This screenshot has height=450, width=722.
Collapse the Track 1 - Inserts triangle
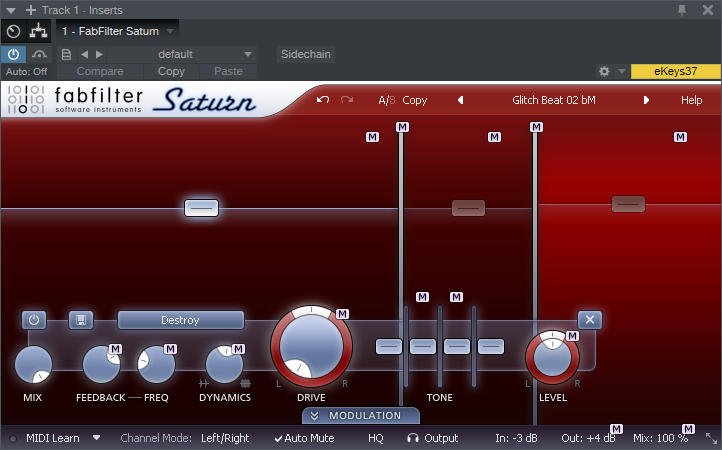(x=11, y=10)
